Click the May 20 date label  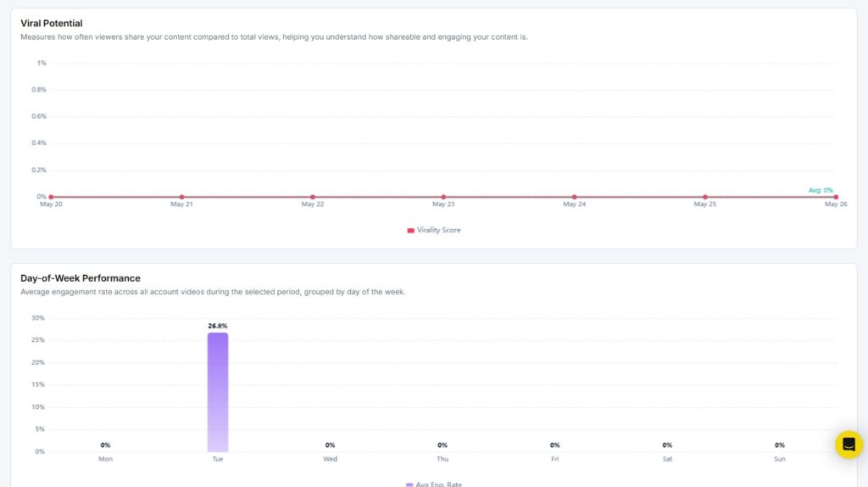click(51, 204)
